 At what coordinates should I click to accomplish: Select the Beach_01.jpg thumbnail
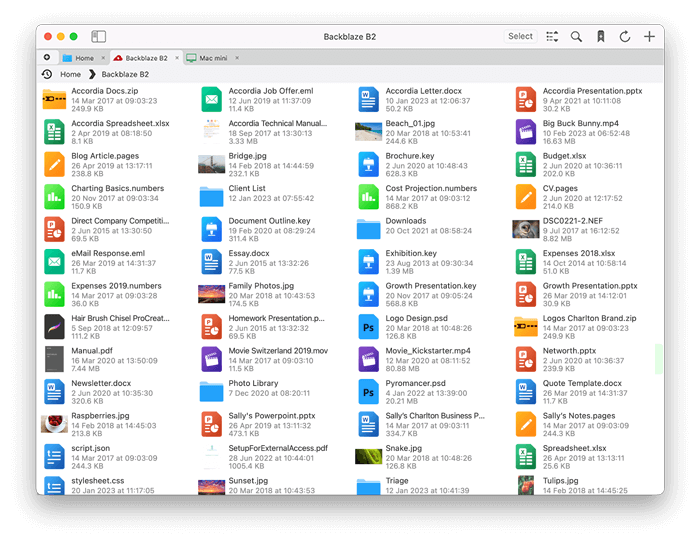(x=368, y=132)
